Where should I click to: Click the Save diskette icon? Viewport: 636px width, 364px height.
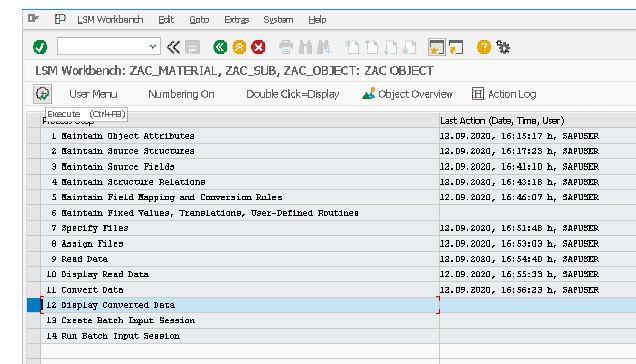coord(192,47)
